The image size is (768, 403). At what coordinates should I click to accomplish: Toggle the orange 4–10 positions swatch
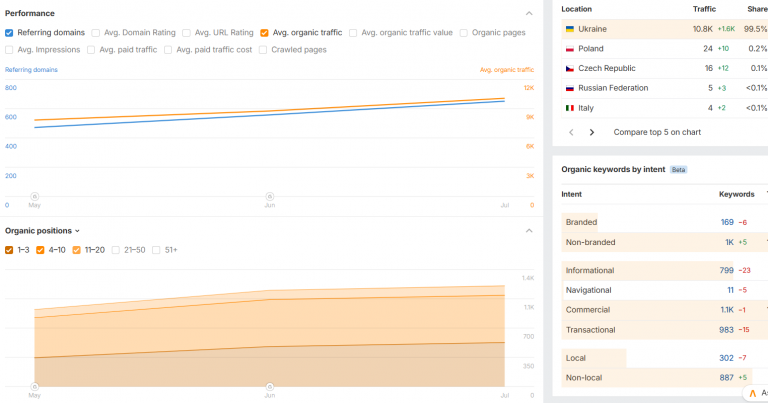click(40, 250)
